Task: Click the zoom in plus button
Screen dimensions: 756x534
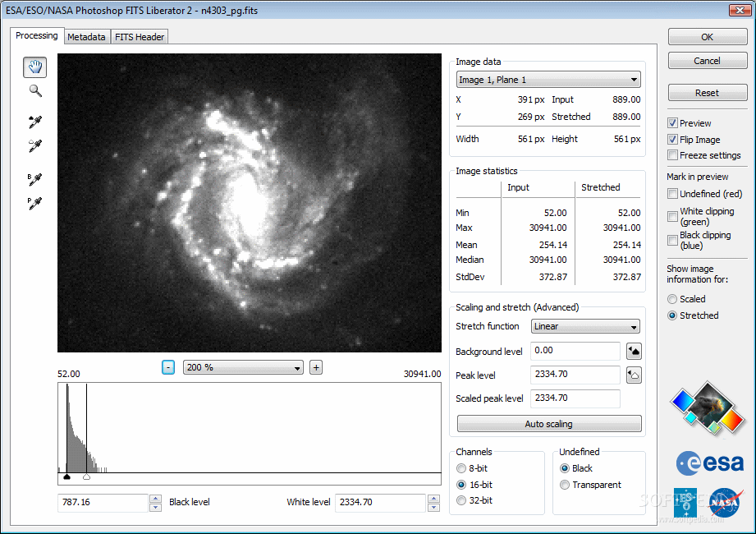Action: point(316,367)
